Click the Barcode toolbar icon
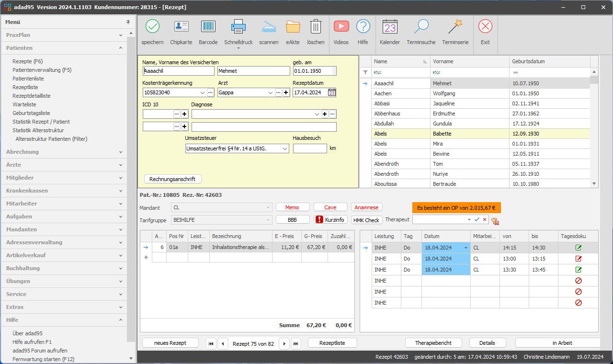 point(208,27)
